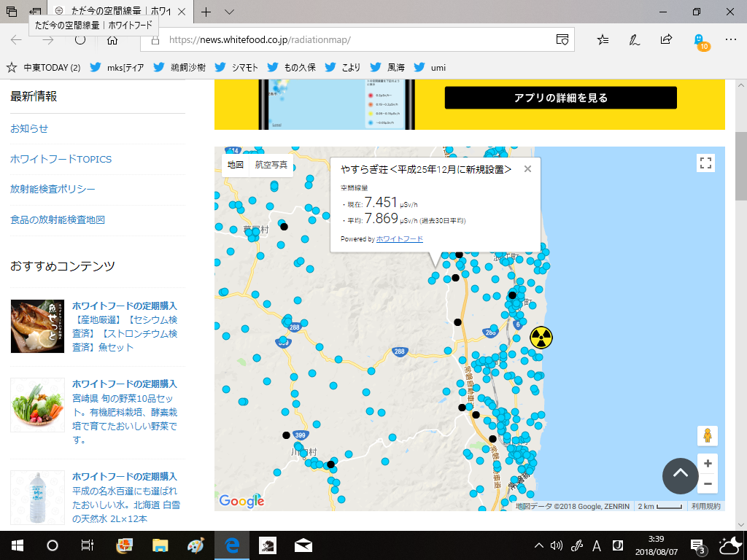The height and width of the screenshot is (560, 747).
Task: Click the browser Back arrow
Action: [x=16, y=40]
